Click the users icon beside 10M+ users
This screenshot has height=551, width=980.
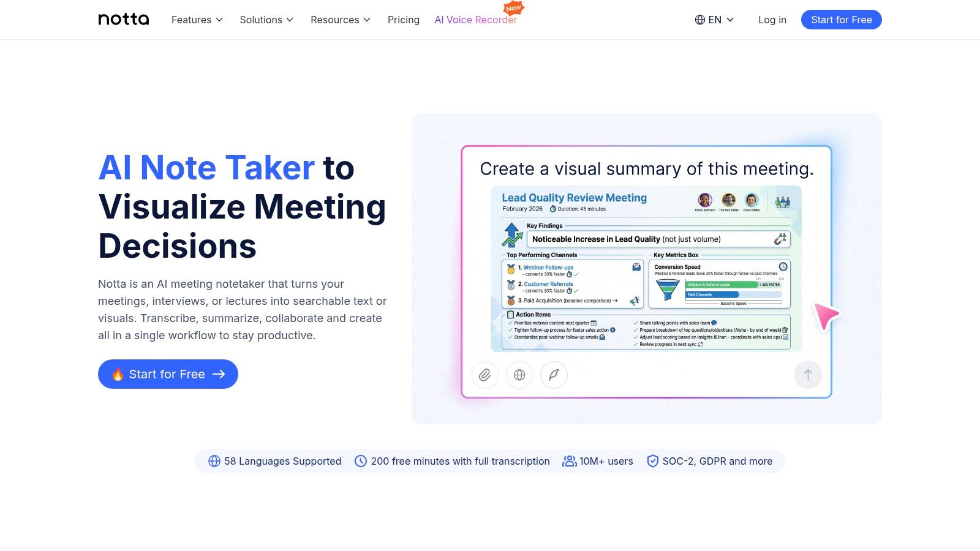570,461
